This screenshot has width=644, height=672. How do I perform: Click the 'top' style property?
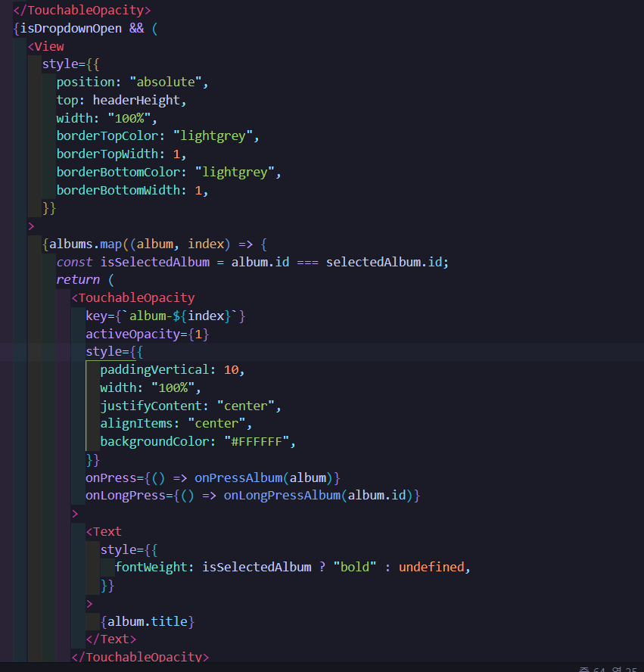(67, 101)
